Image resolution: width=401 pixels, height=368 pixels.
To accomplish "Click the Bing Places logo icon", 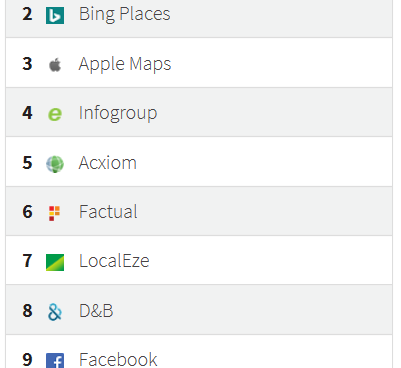I will click(x=55, y=15).
